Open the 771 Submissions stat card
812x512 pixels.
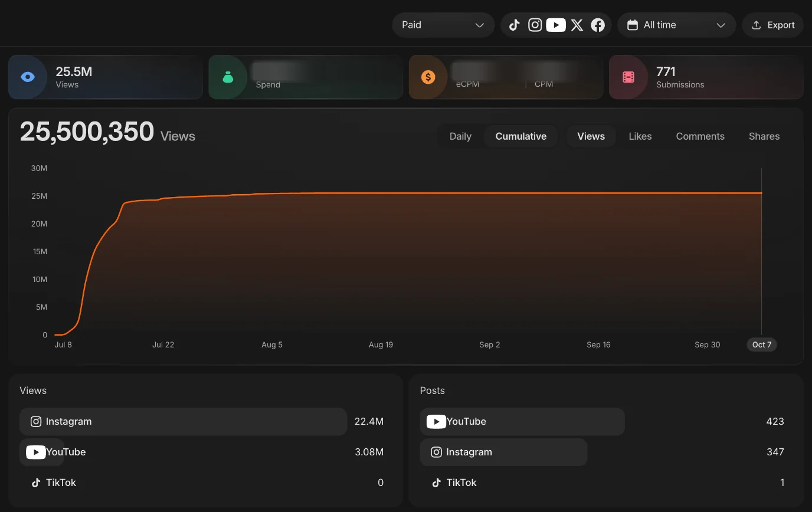coord(706,77)
